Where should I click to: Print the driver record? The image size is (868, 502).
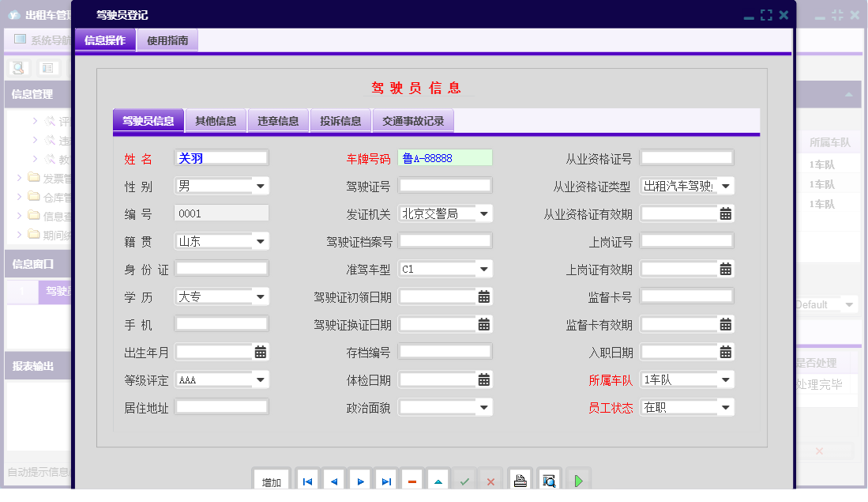click(x=520, y=479)
